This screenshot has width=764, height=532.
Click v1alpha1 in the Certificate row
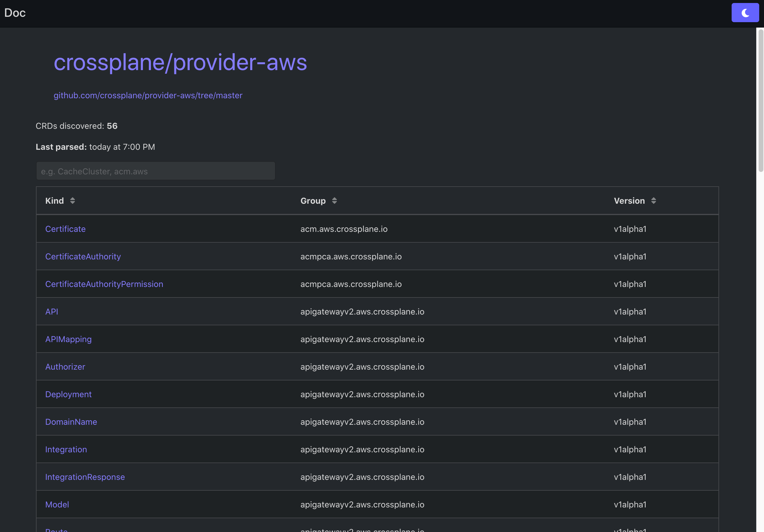pyautogui.click(x=630, y=229)
